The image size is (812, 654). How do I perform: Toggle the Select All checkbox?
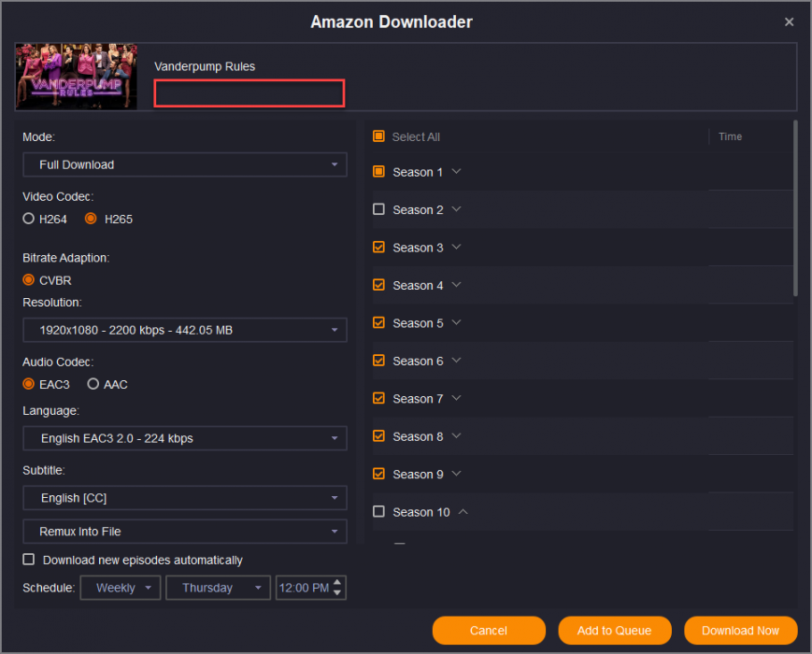coord(378,136)
